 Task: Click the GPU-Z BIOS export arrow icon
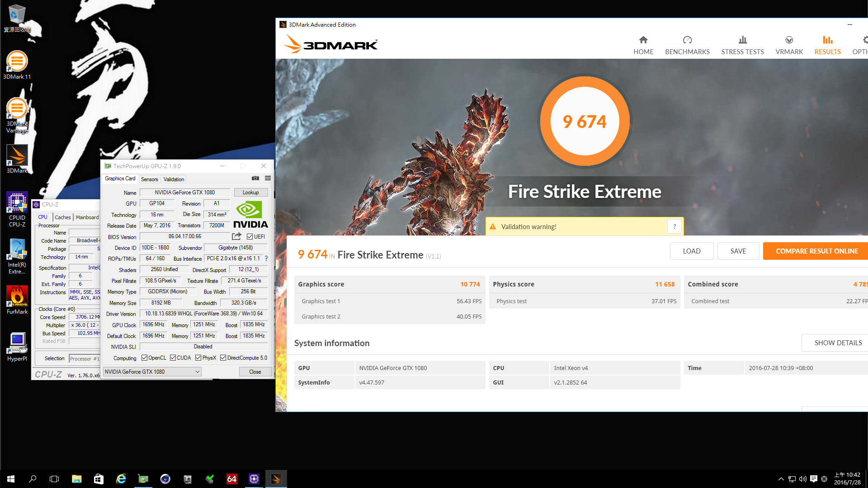pos(236,236)
